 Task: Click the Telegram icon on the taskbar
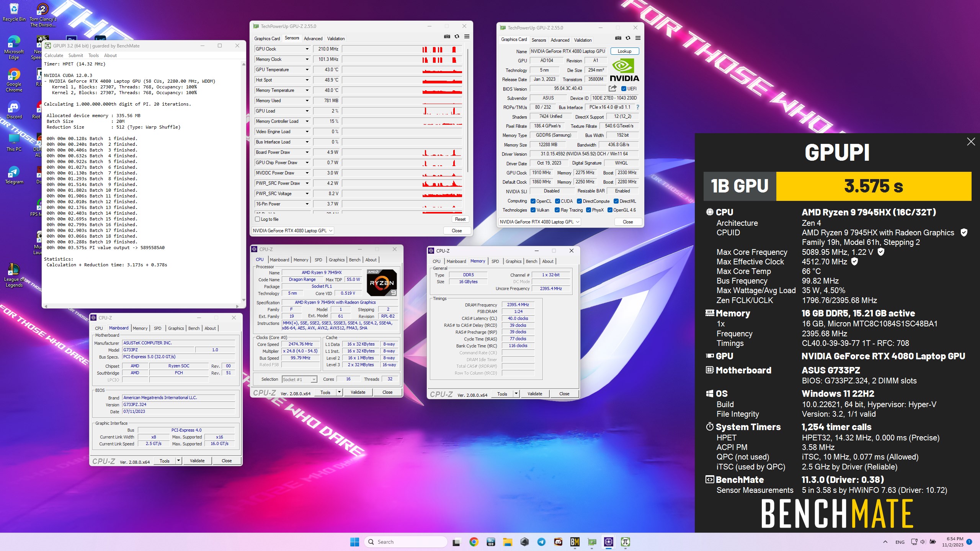(541, 542)
